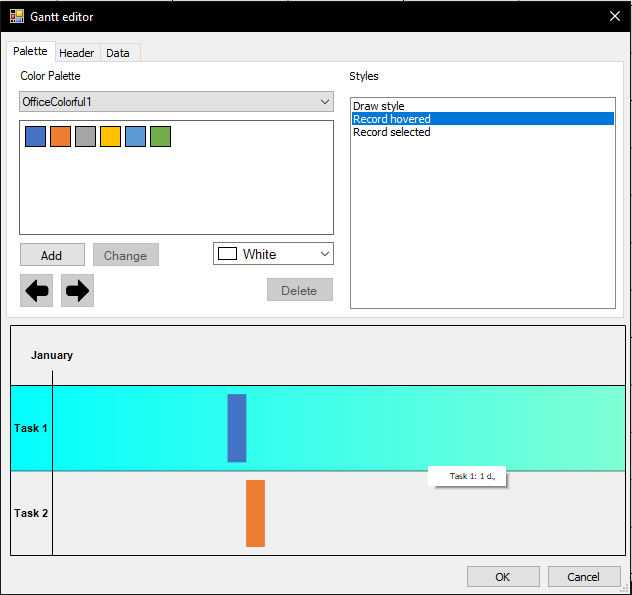The width and height of the screenshot is (632, 595).
Task: Click the orange Task 2 bar in chart
Action: point(256,513)
